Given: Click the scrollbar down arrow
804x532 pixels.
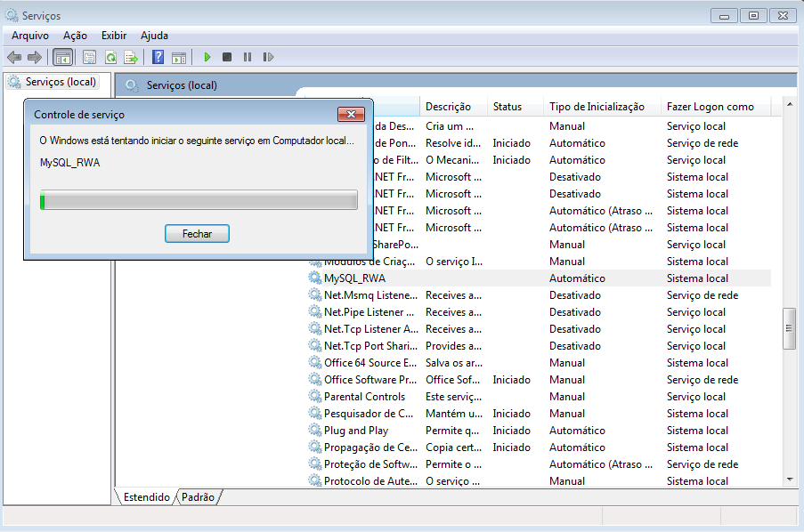Looking at the screenshot, I should [x=790, y=480].
